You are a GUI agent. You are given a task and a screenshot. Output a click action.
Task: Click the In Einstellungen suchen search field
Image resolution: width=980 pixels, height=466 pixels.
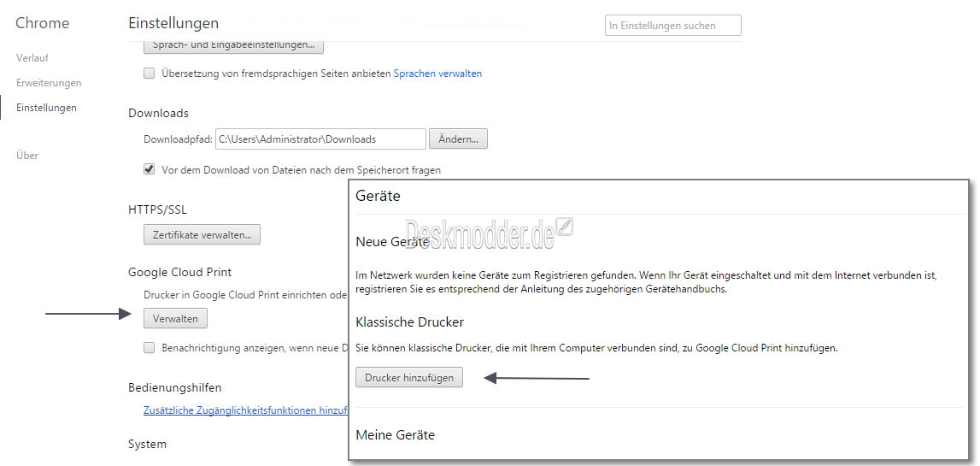pos(673,26)
